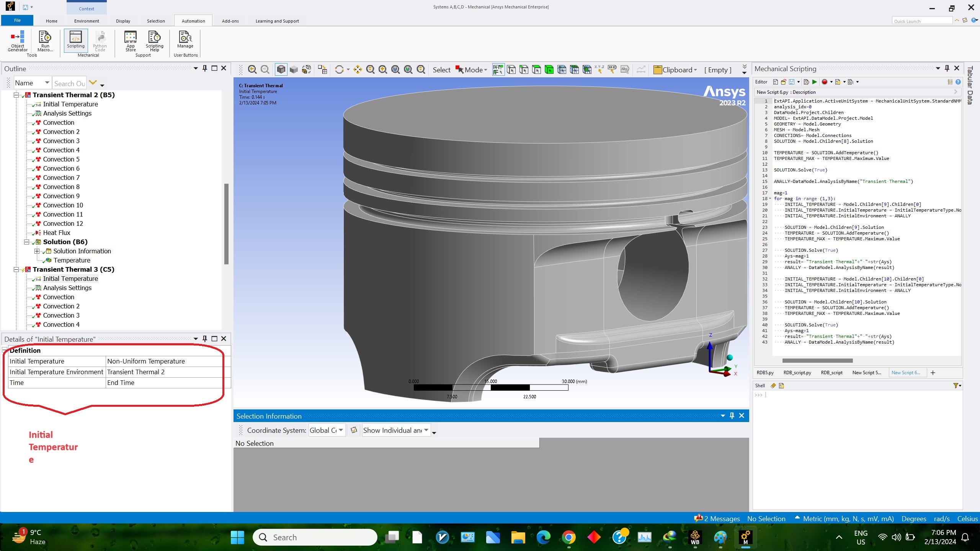Click the Run Macro button
This screenshot has width=980, height=551.
point(45,41)
